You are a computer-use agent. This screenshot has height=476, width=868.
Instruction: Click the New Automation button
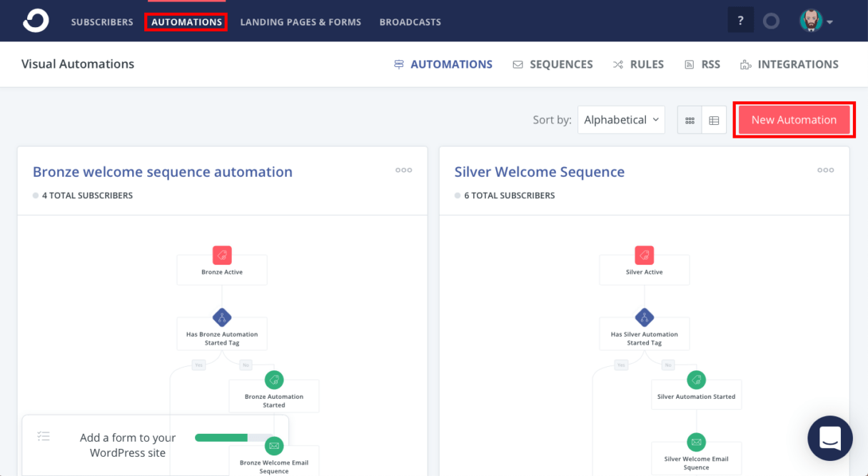pyautogui.click(x=794, y=120)
